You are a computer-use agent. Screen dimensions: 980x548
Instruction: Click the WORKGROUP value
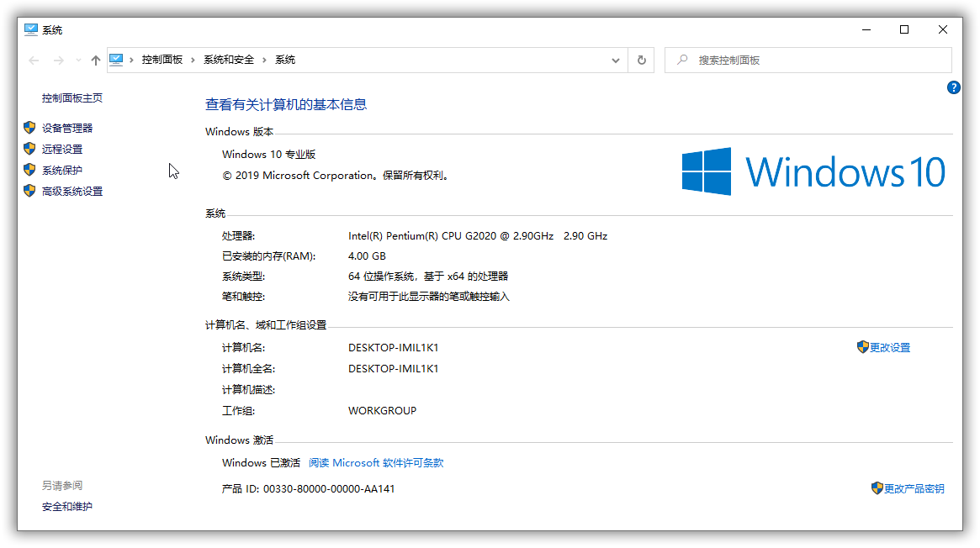point(382,411)
